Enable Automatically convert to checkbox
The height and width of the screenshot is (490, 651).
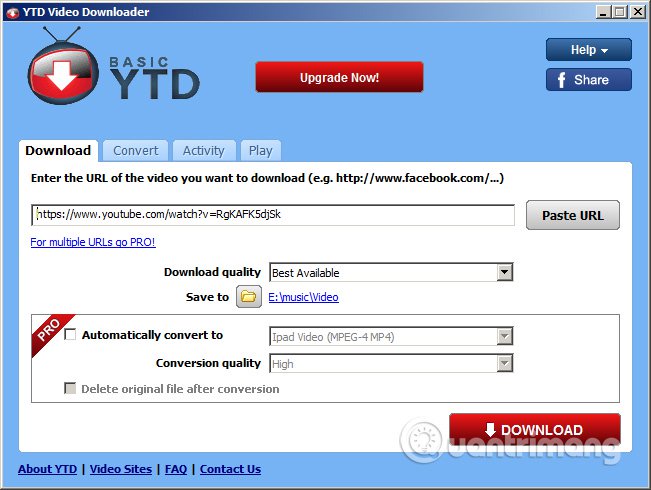[x=70, y=334]
